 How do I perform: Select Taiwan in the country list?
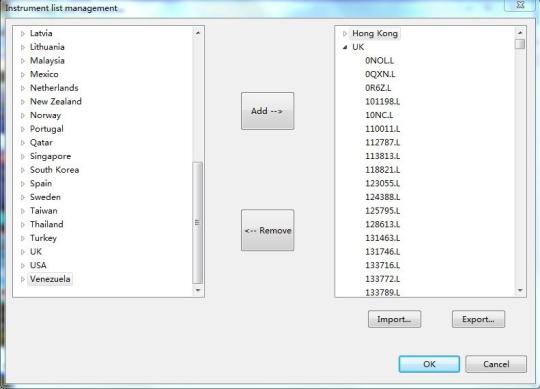tap(44, 211)
